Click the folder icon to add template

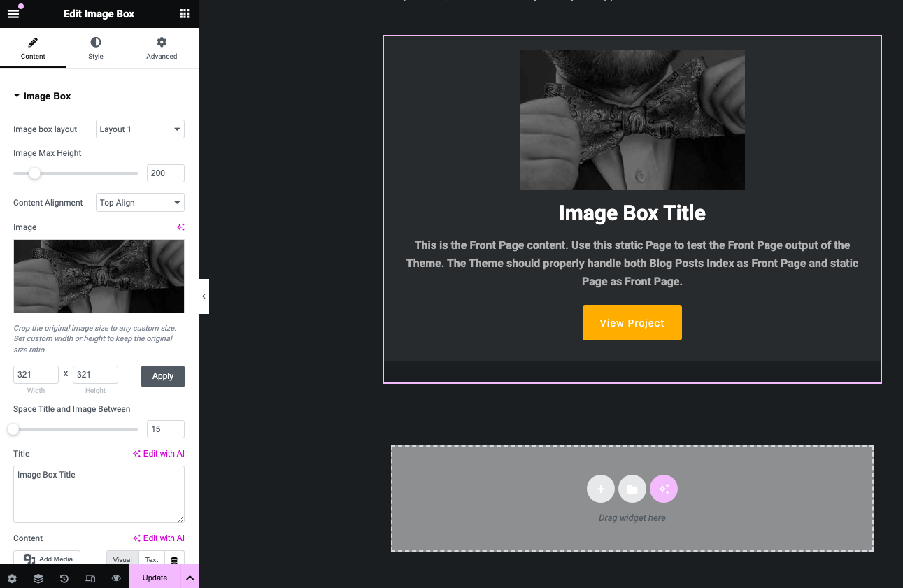632,489
